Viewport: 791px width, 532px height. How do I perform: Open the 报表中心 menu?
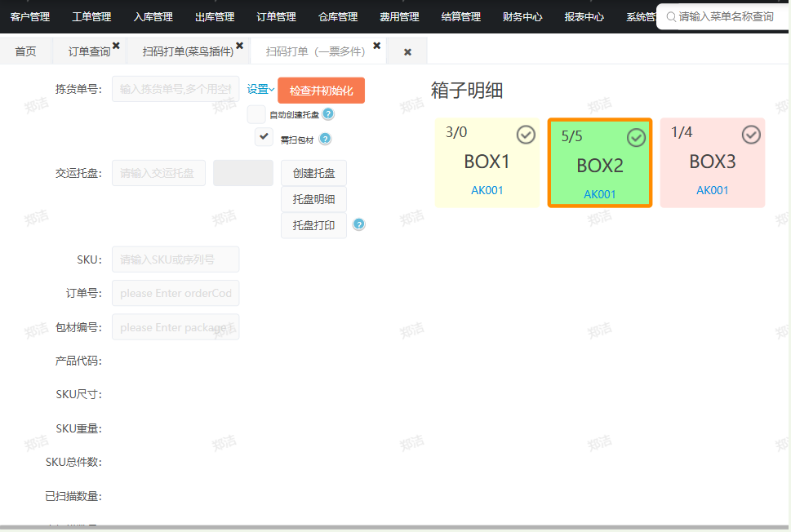click(x=584, y=17)
